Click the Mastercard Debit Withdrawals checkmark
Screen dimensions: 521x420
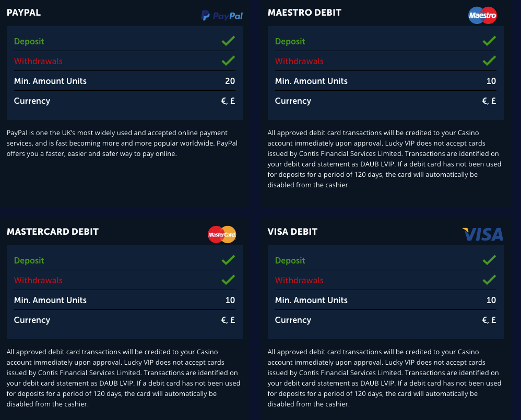[x=228, y=280]
